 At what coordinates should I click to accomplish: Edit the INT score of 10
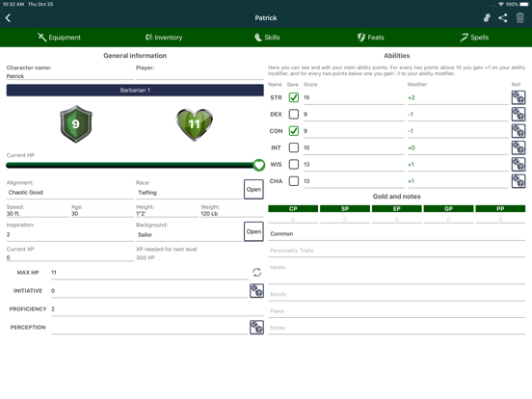[354, 147]
